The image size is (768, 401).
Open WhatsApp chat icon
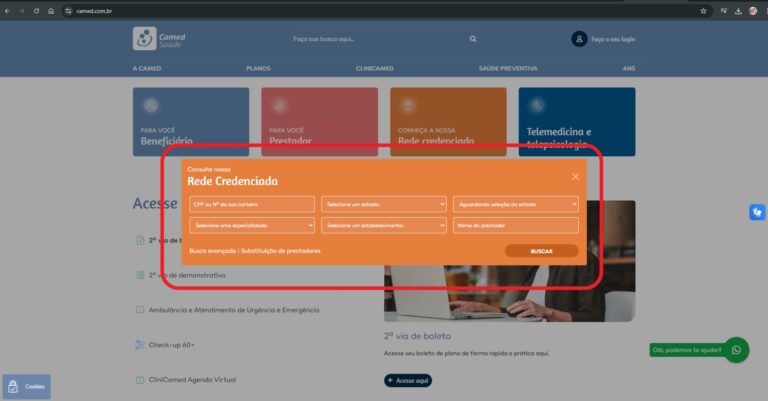point(736,350)
